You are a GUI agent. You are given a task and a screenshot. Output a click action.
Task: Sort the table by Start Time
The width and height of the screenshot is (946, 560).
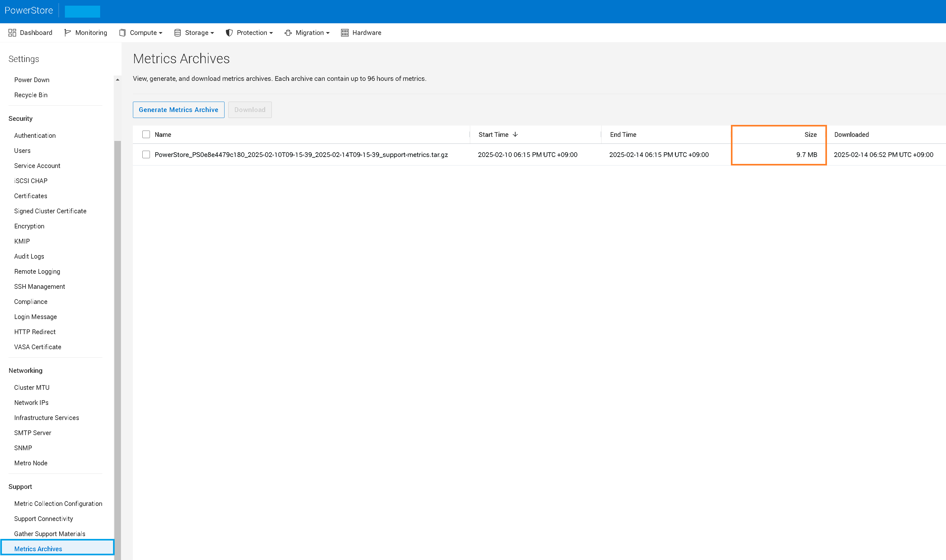pyautogui.click(x=497, y=134)
